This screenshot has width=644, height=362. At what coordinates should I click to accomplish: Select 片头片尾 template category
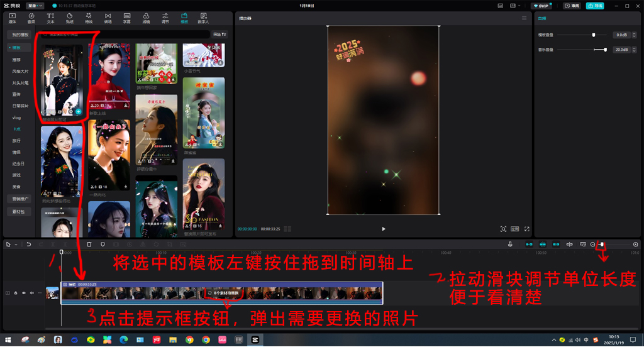click(20, 83)
